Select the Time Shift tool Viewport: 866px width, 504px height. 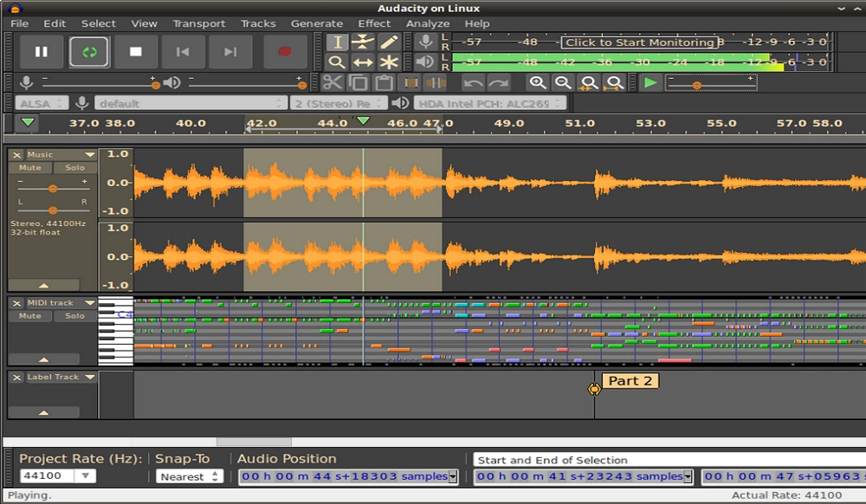(x=363, y=61)
